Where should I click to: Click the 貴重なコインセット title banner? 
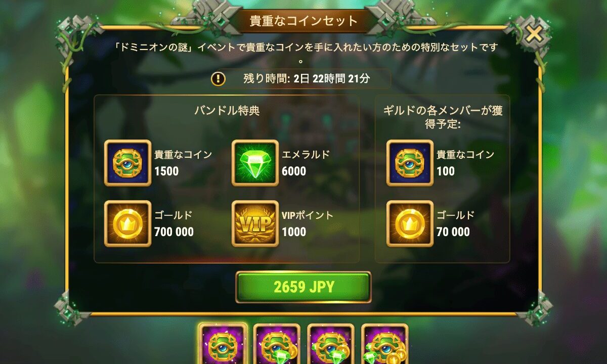303,21
